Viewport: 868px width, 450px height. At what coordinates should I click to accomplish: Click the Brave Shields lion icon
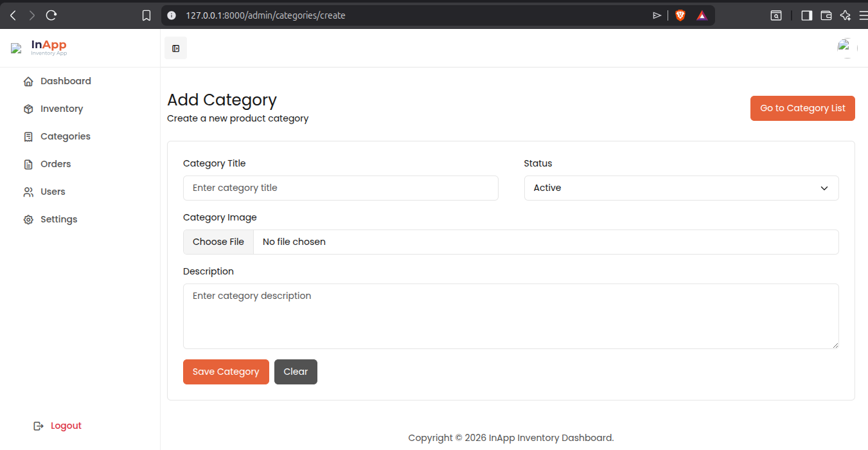pyautogui.click(x=680, y=15)
